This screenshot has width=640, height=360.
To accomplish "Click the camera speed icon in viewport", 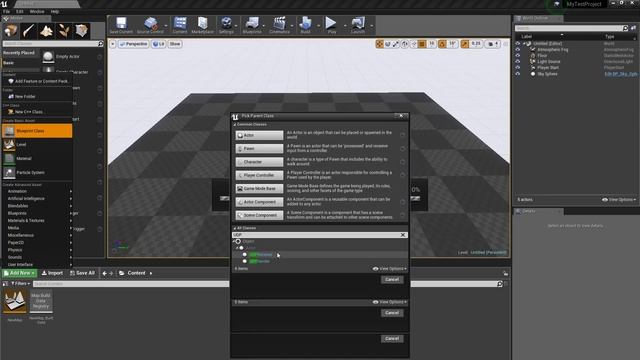I will 493,44.
